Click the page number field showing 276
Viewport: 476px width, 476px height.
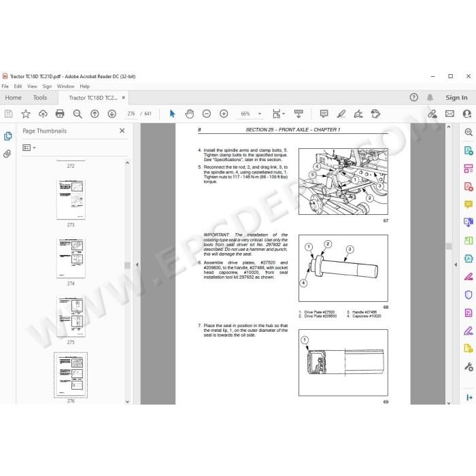[x=131, y=114]
